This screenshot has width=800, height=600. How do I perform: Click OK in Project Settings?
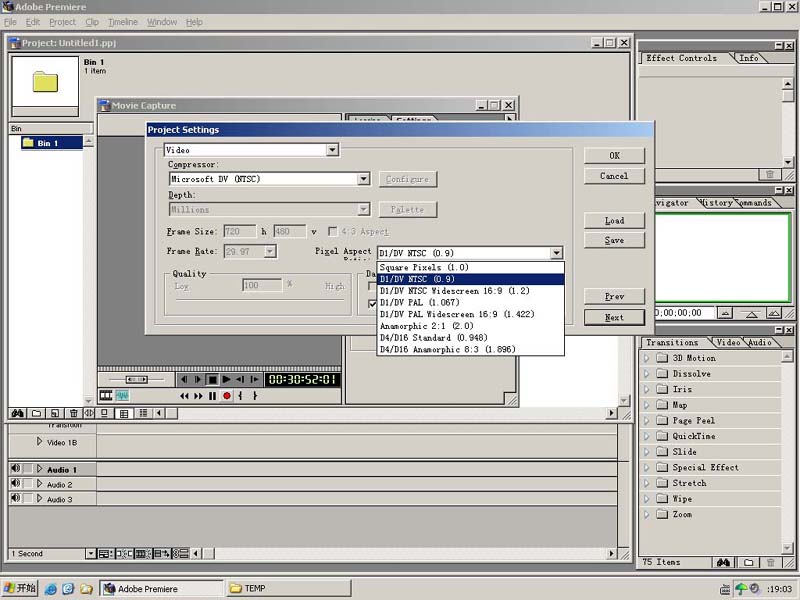(614, 156)
